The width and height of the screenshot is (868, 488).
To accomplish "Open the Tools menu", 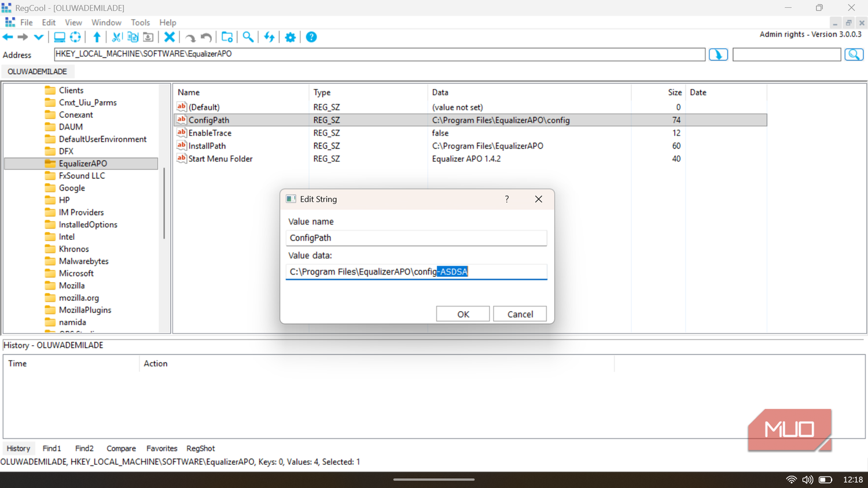I will pos(140,23).
